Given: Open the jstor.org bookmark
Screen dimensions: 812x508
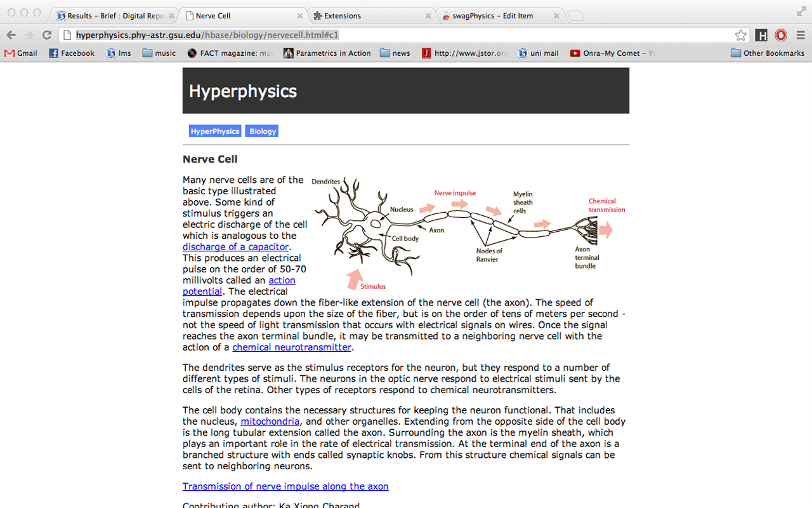Looking at the screenshot, I should 465,53.
